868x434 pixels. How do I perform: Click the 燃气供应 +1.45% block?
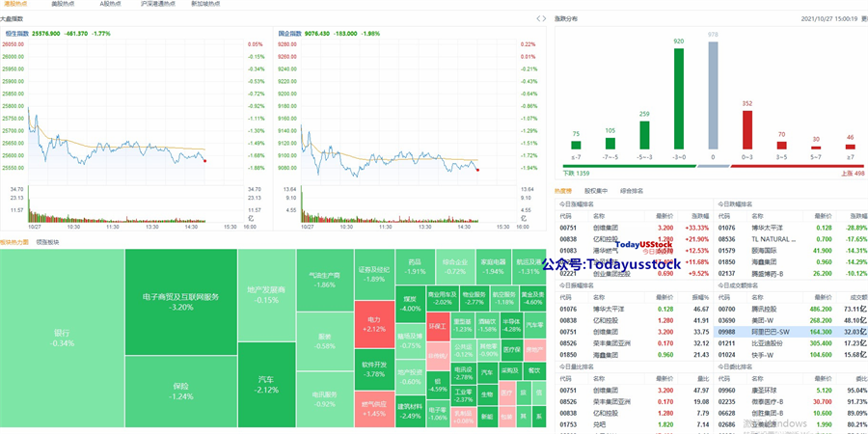[x=373, y=409]
